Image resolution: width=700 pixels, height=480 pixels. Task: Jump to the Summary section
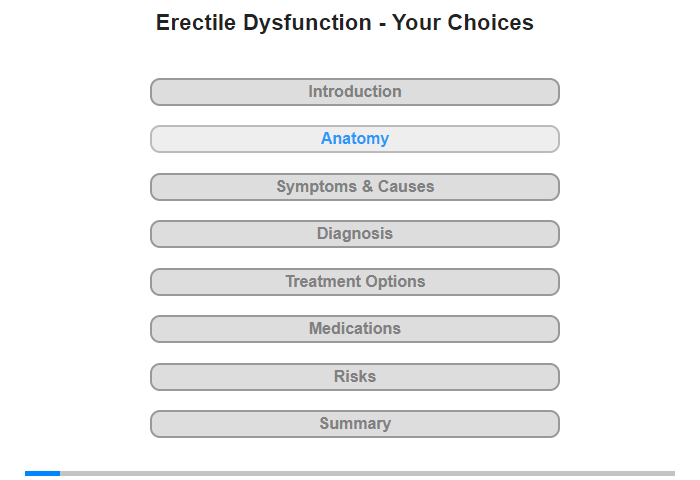pos(354,424)
